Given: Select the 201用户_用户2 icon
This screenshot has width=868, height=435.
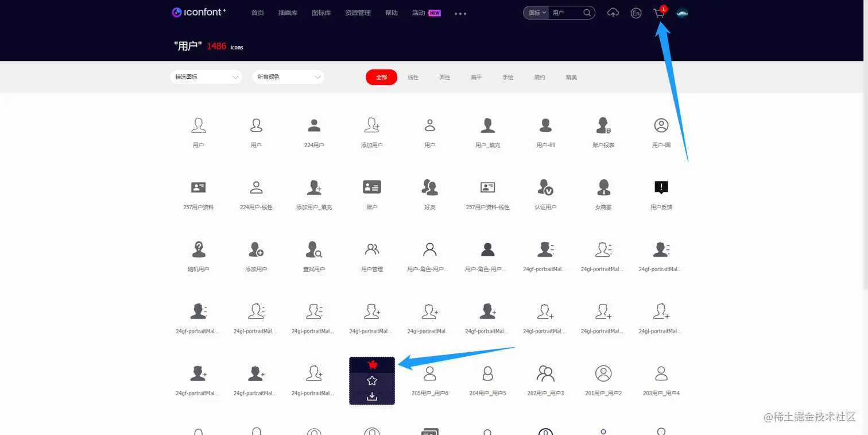Looking at the screenshot, I should (603, 374).
